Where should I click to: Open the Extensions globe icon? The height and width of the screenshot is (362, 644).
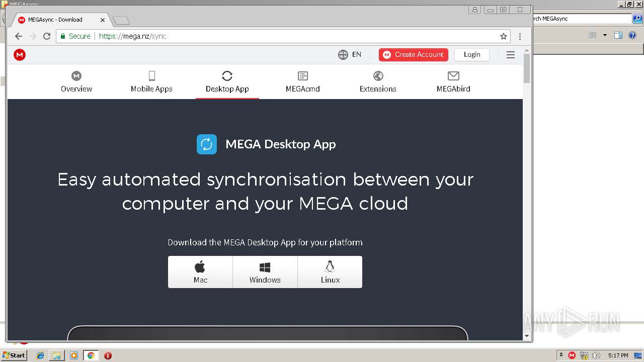tap(378, 76)
